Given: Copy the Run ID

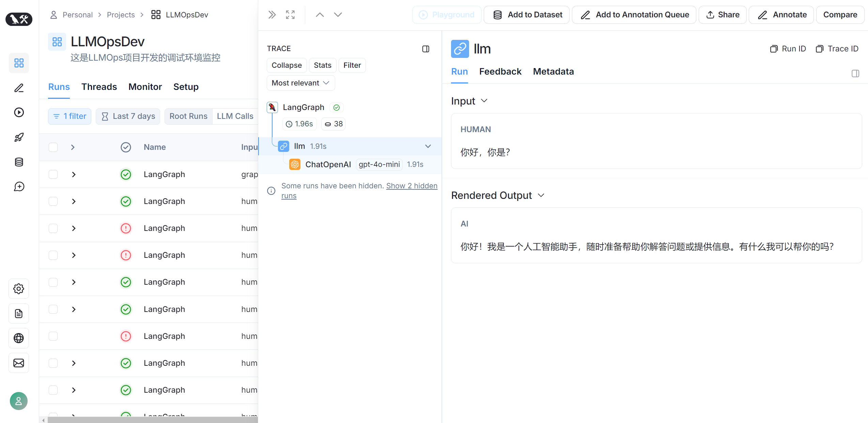Looking at the screenshot, I should 788,49.
